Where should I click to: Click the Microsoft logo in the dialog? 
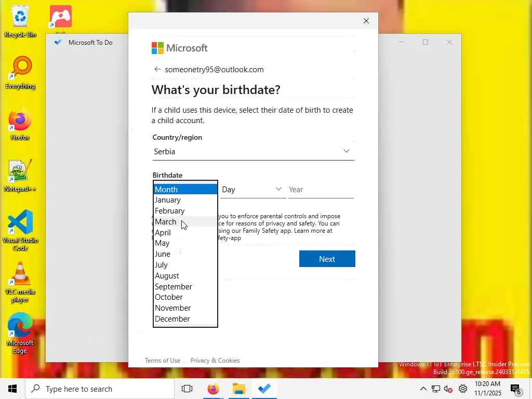click(x=179, y=48)
